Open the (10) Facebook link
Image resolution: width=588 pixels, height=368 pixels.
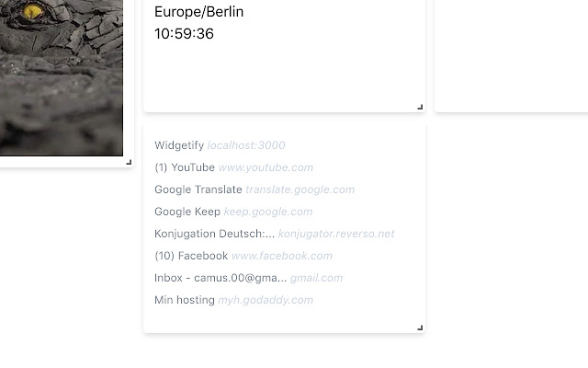(x=243, y=256)
